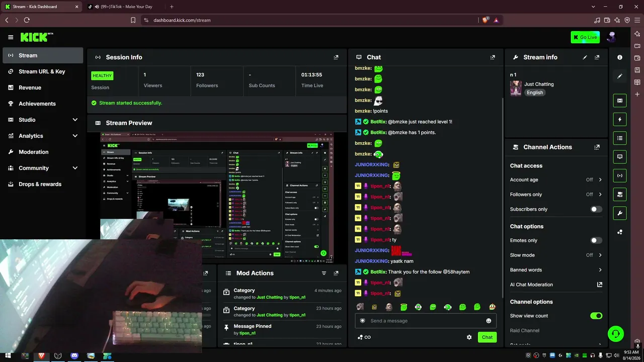Open Banned words settings
This screenshot has width=644, height=362.
(556, 270)
